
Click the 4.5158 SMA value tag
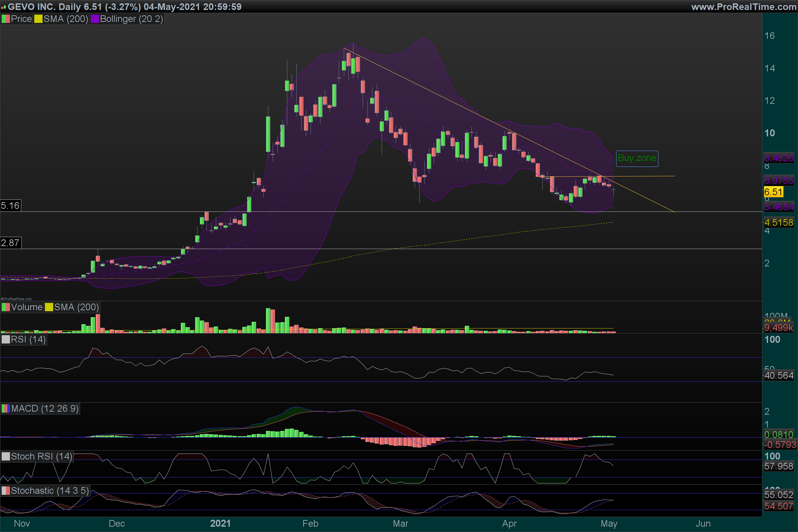(779, 222)
